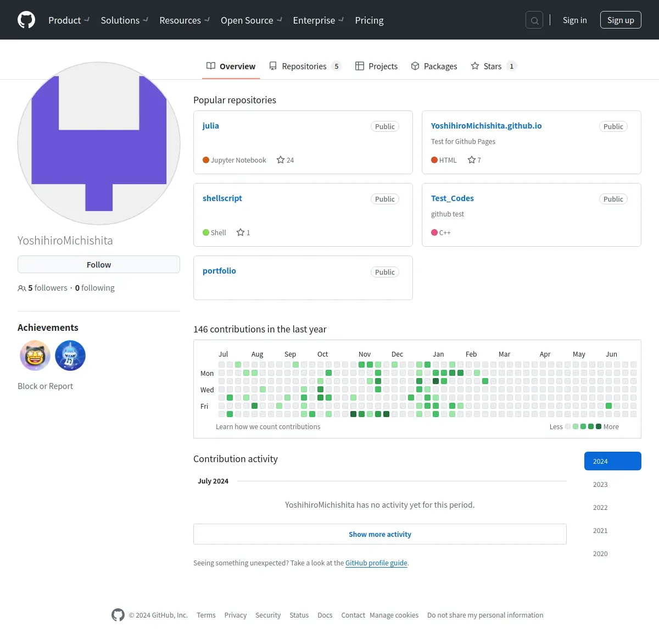The image size is (659, 644).
Task: Open the YoshihiroMichishita.github.io repository
Action: point(486,125)
